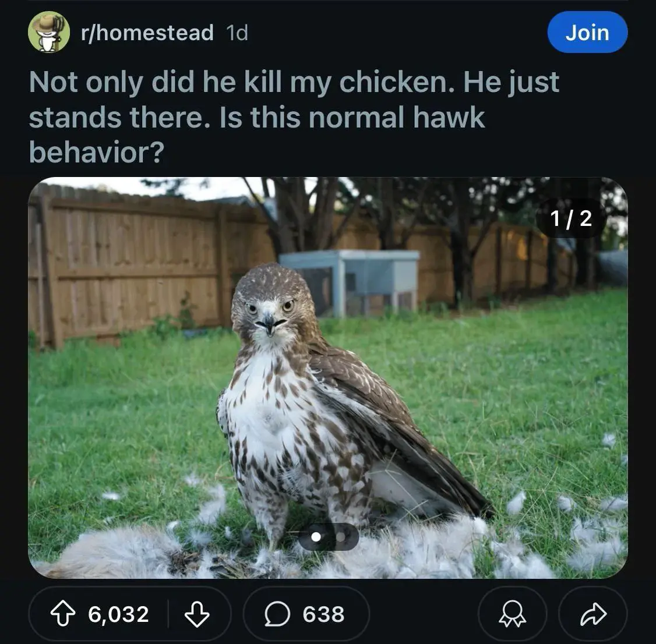Click the r/homestead subreddit avatar icon
The width and height of the screenshot is (656, 644).
(x=49, y=33)
